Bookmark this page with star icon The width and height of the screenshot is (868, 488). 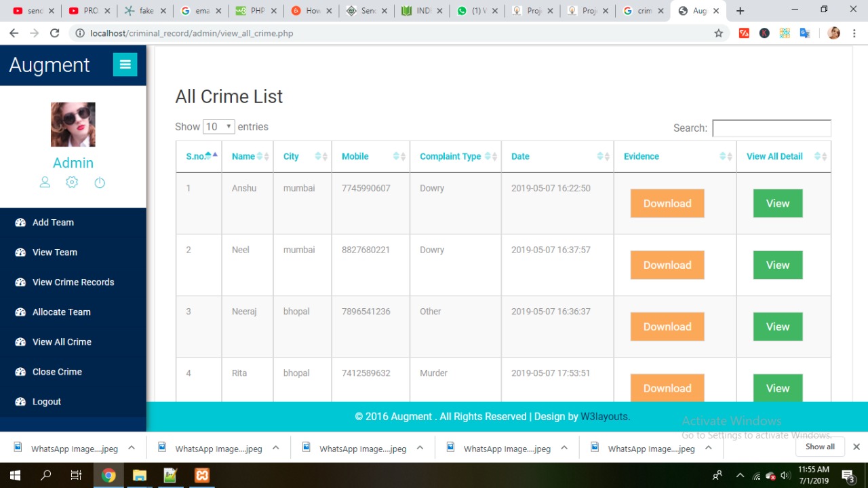coord(718,33)
